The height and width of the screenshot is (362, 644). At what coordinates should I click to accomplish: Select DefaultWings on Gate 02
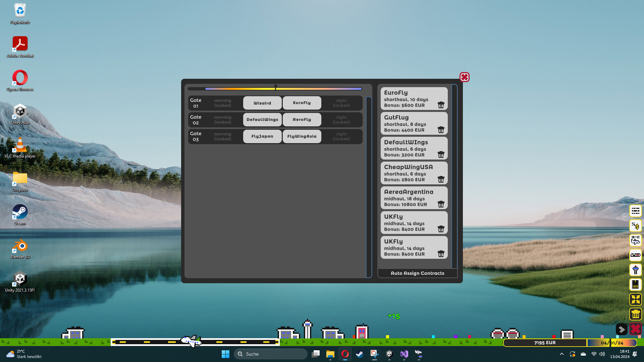[x=262, y=119]
